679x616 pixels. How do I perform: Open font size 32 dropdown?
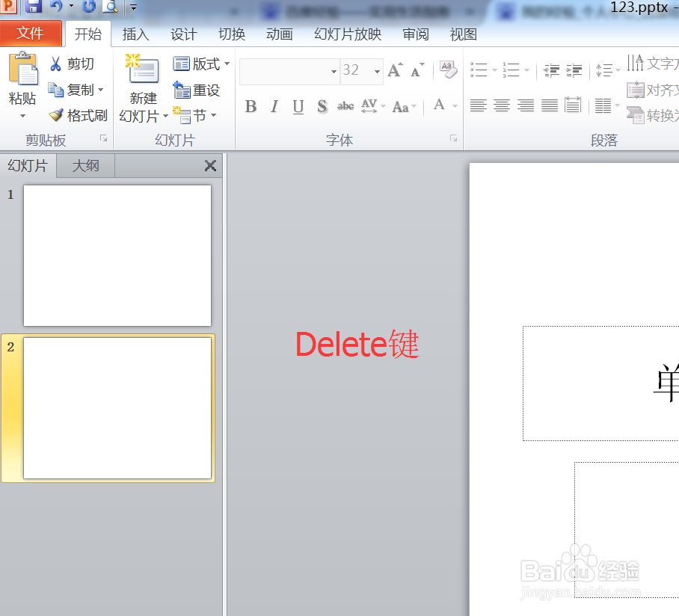(377, 71)
